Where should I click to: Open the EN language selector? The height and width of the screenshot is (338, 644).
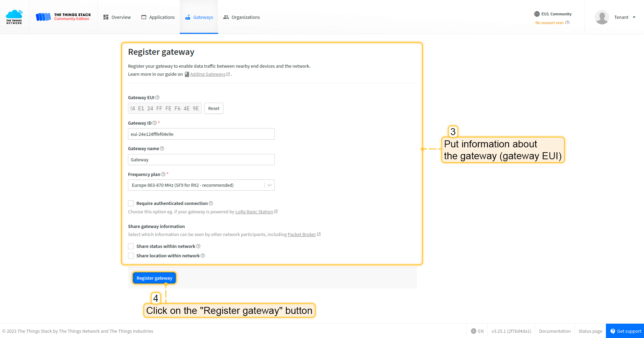pos(477,331)
